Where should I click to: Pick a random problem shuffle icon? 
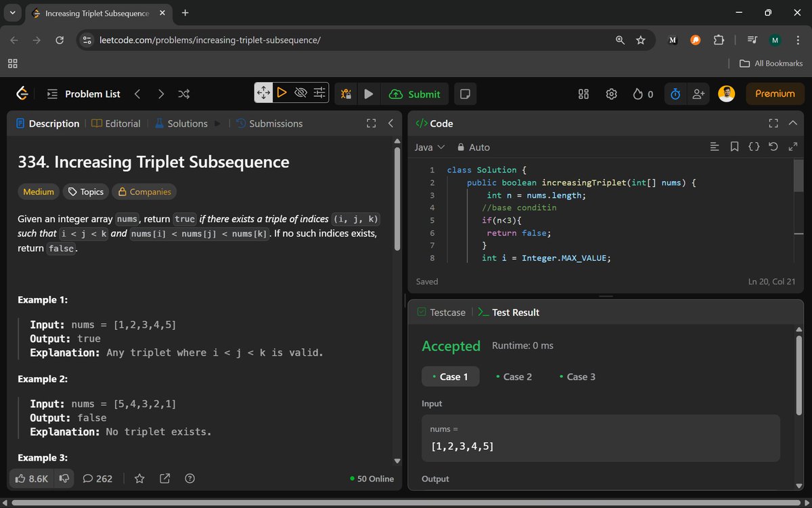183,94
